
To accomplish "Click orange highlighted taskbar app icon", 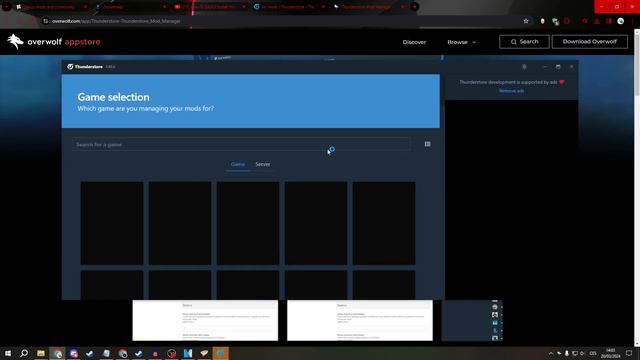I will (220, 353).
